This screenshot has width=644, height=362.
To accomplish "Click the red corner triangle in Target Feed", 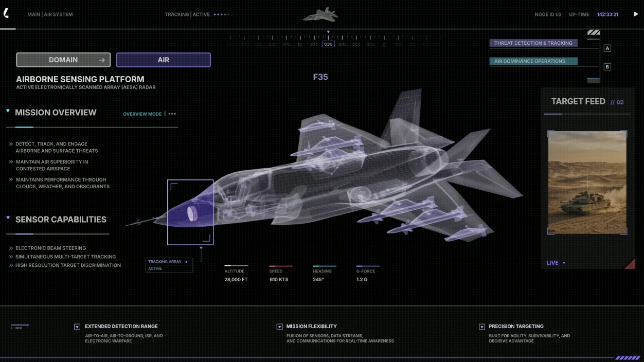I will point(631,264).
